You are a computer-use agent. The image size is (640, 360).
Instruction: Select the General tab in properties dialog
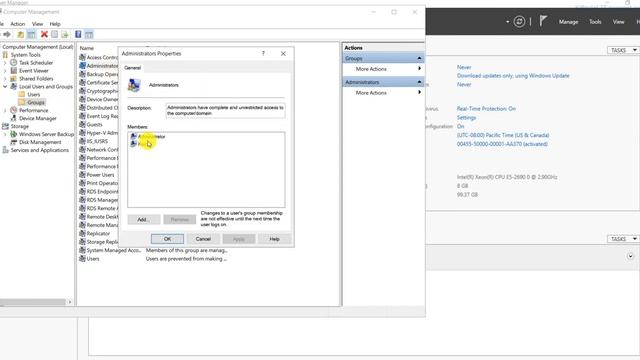pos(133,68)
